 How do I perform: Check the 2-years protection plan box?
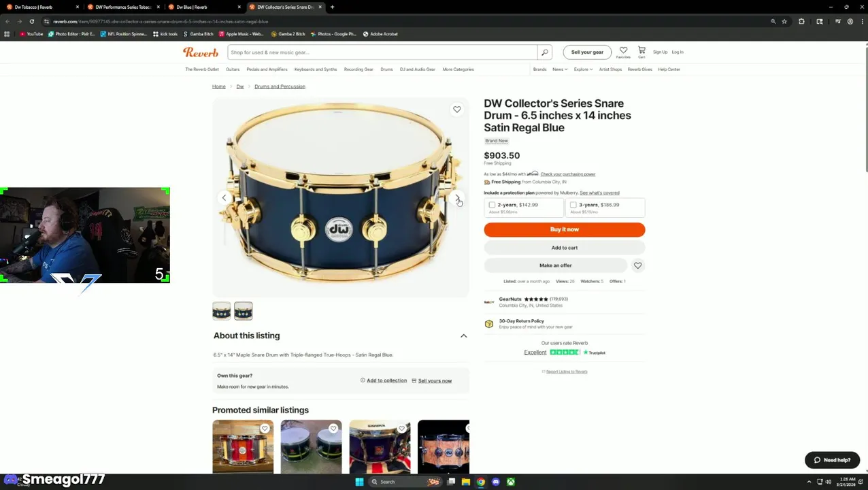[x=492, y=205]
